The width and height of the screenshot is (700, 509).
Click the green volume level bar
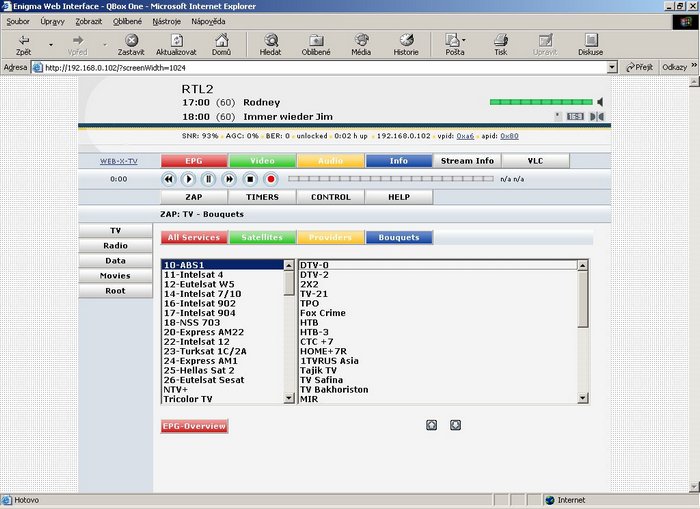[x=541, y=102]
